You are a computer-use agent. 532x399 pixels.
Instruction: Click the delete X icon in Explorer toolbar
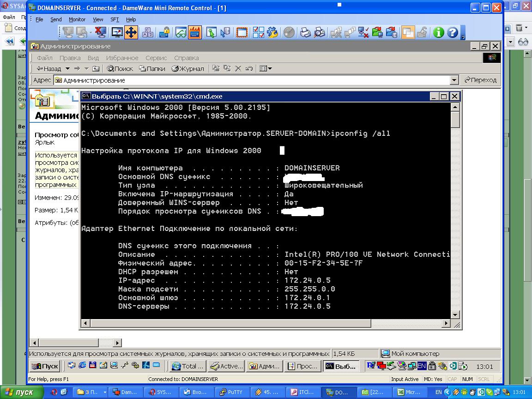(238, 68)
